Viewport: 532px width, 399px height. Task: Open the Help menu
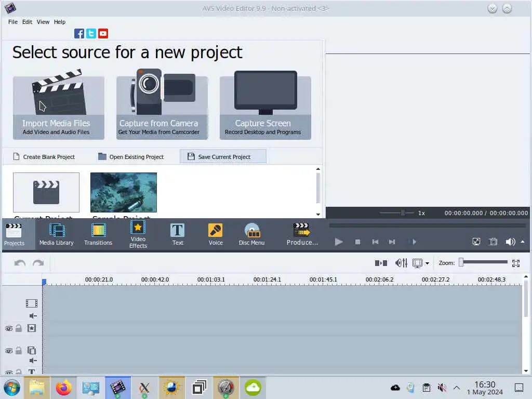coord(60,22)
